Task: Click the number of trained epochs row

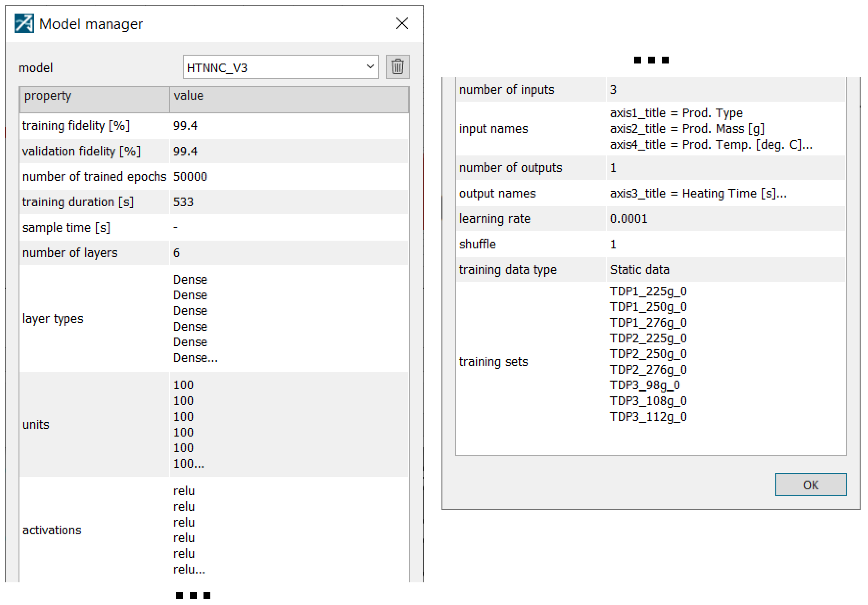Action: coord(94,176)
